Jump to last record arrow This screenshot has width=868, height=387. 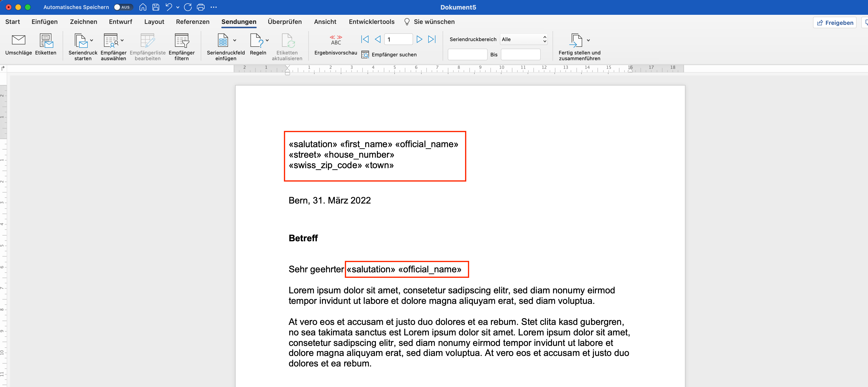[x=432, y=39]
